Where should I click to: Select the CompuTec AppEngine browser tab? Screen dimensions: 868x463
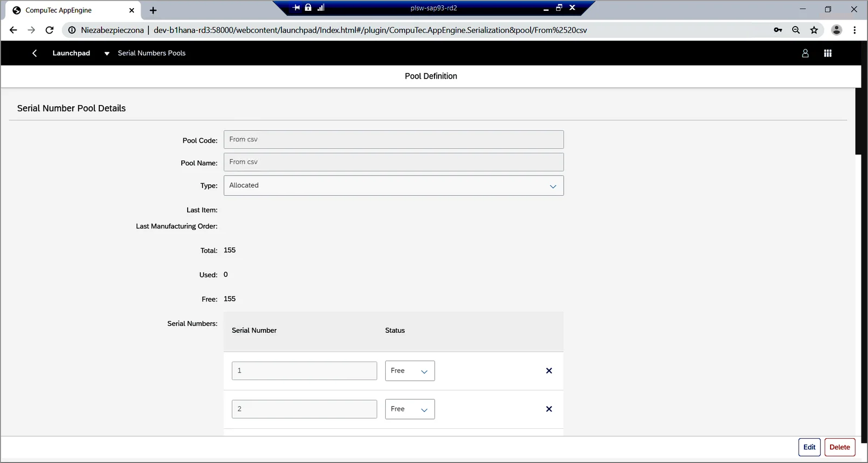tap(74, 10)
